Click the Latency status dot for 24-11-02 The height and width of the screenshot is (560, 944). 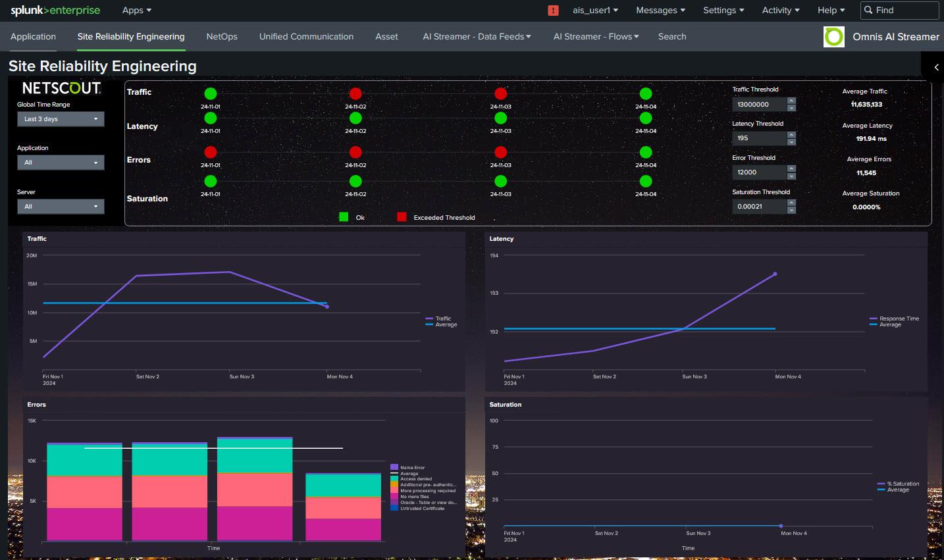pyautogui.click(x=355, y=118)
